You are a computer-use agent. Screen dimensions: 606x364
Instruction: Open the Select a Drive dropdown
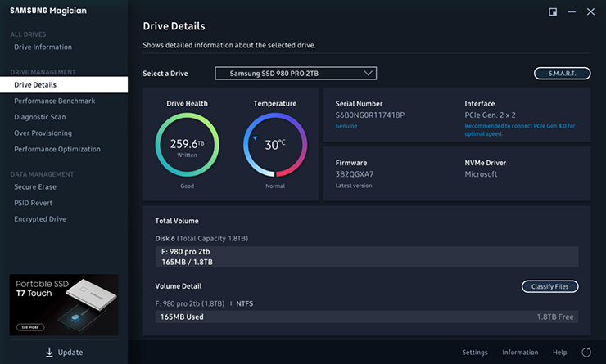coord(296,74)
